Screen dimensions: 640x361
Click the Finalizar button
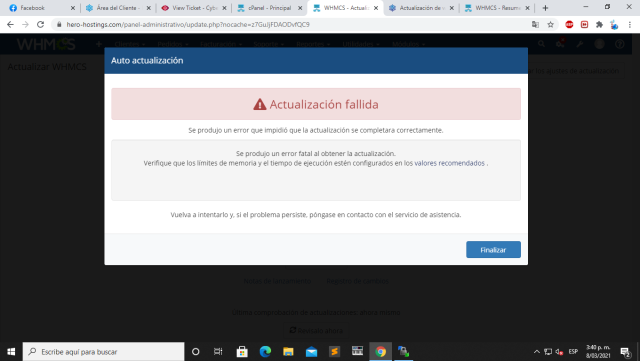[x=493, y=250]
